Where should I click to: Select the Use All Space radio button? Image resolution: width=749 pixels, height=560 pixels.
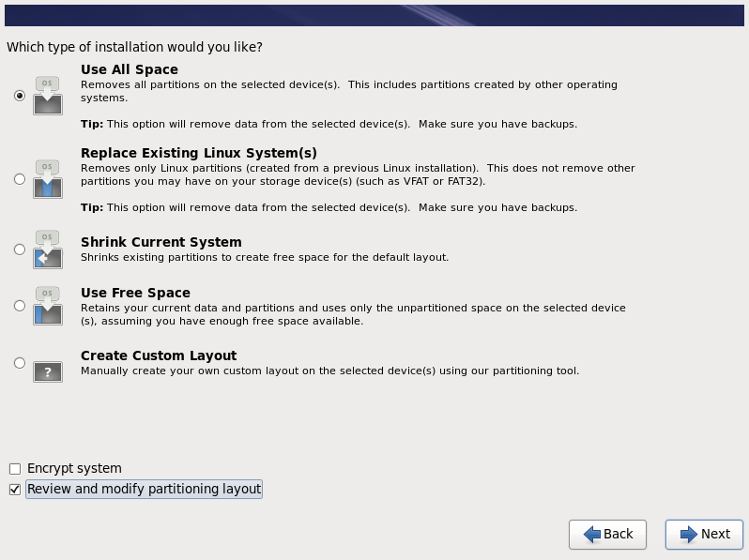20,96
